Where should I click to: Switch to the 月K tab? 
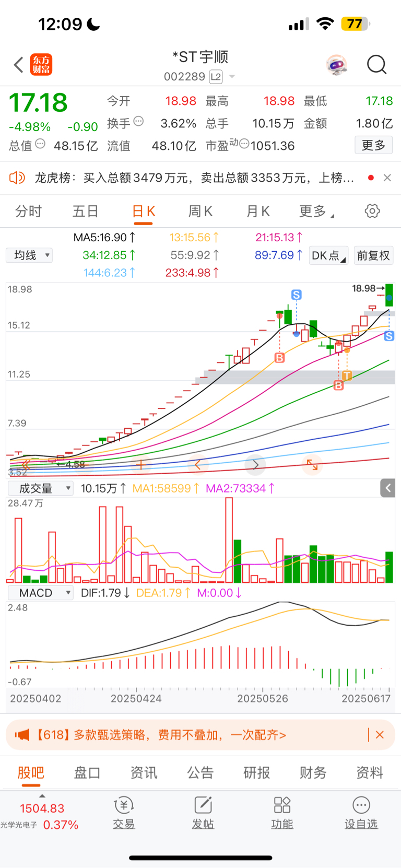click(258, 211)
